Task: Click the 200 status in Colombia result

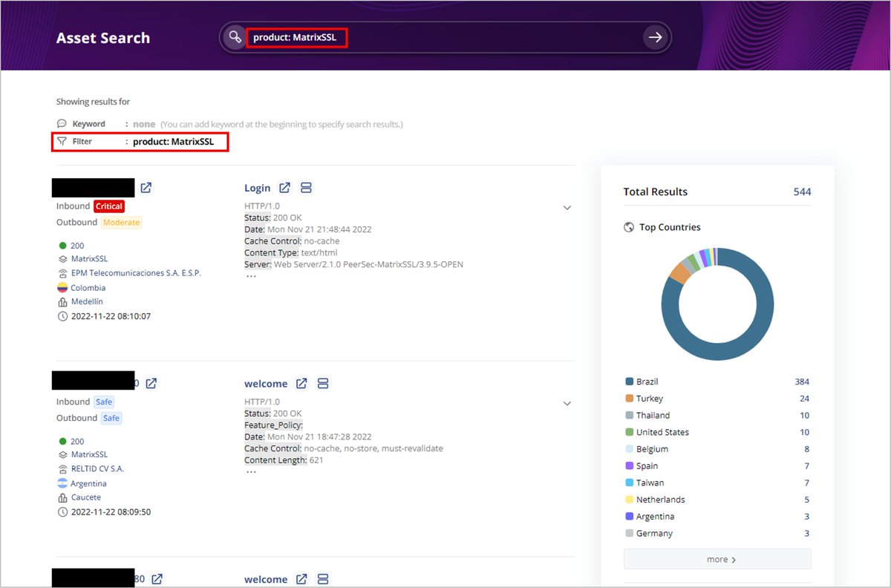Action: pyautogui.click(x=77, y=245)
